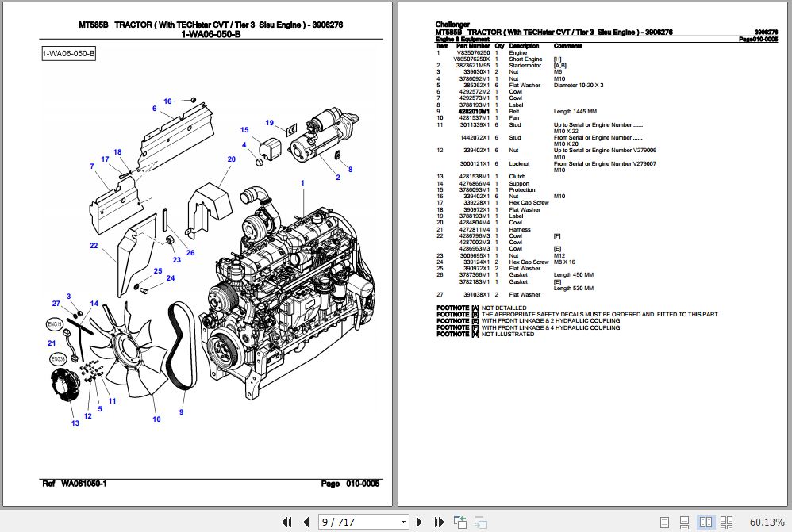Switch to single page layout
The image size is (792, 532).
[665, 522]
